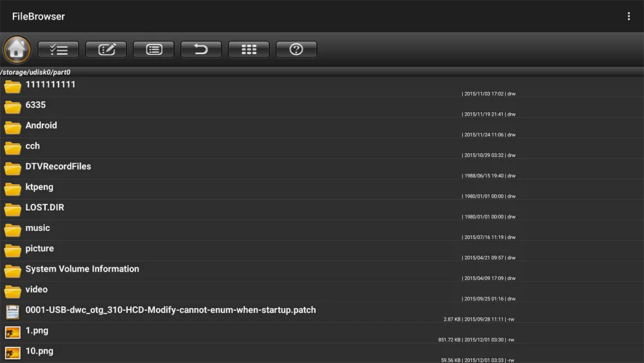Screen dimensions: 644x363
Task: Click the 59.56 KB size of 10.png
Action: 451,360
